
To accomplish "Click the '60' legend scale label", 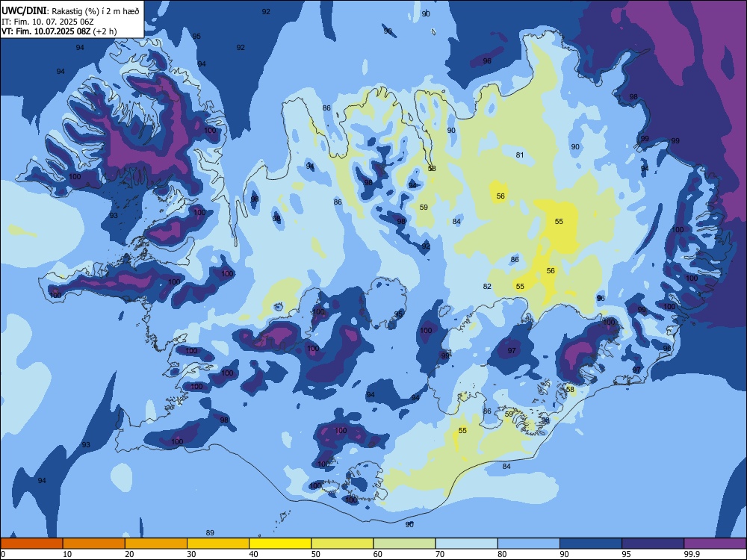I will click(x=378, y=554).
